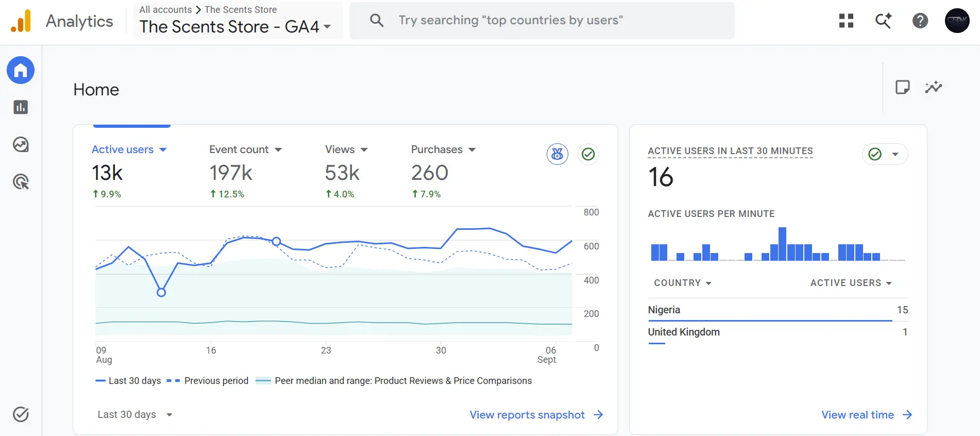This screenshot has height=436, width=980.
Task: Open the Help question mark icon
Action: tap(920, 21)
